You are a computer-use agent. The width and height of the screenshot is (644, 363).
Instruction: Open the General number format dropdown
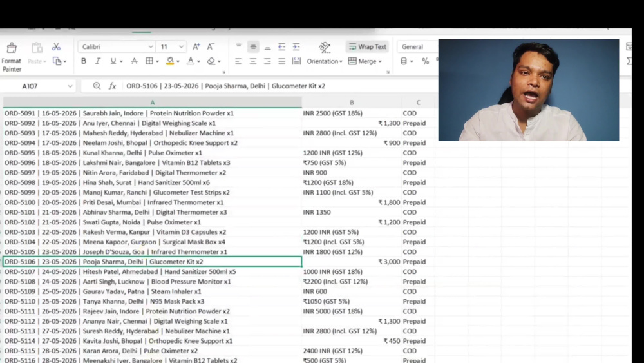click(417, 47)
